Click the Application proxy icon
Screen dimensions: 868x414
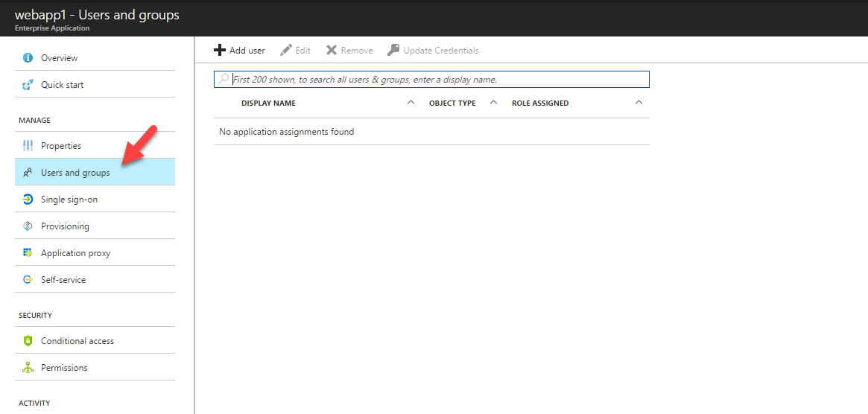[28, 253]
